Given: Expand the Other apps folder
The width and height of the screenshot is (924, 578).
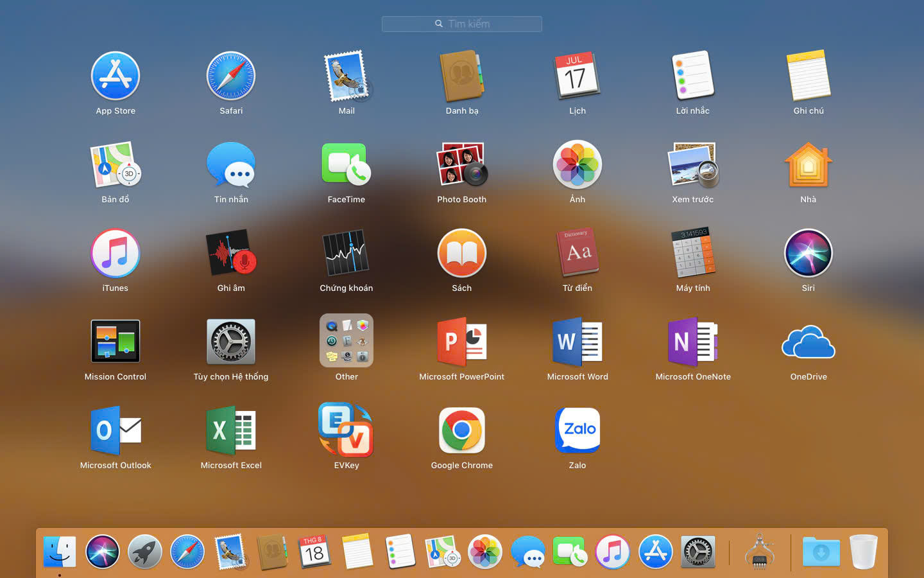Looking at the screenshot, I should click(x=346, y=341).
